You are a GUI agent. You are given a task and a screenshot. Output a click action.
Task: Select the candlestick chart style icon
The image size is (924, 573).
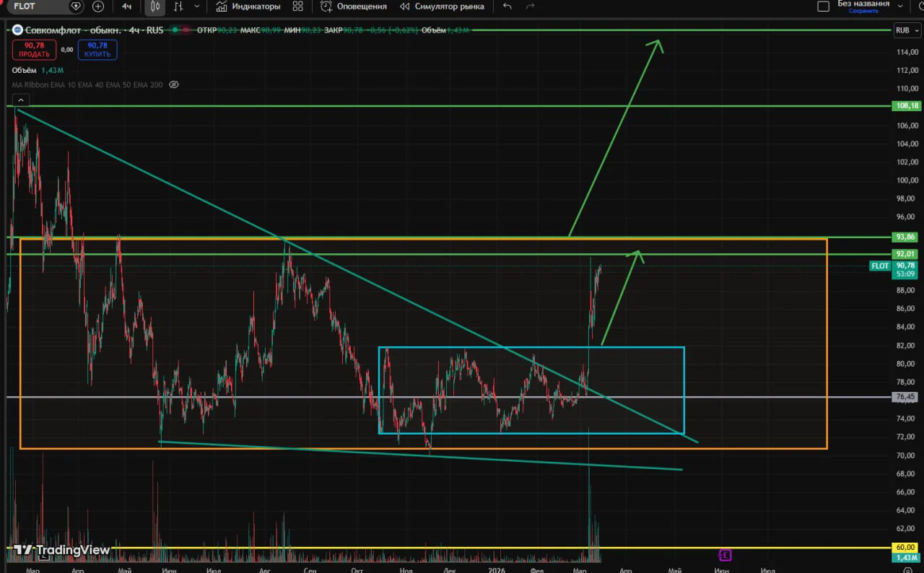[154, 6]
